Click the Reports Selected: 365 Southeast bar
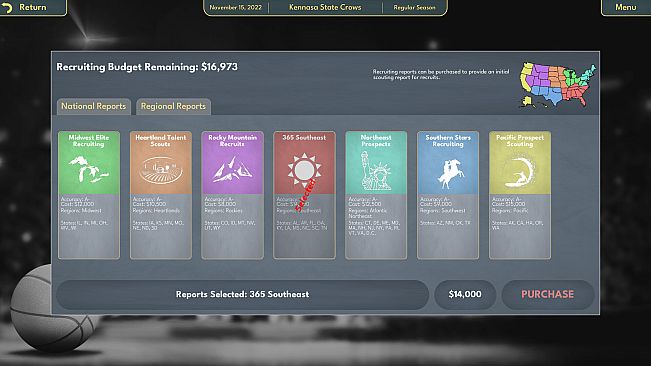Screen dimensions: 651x366 coord(242,294)
